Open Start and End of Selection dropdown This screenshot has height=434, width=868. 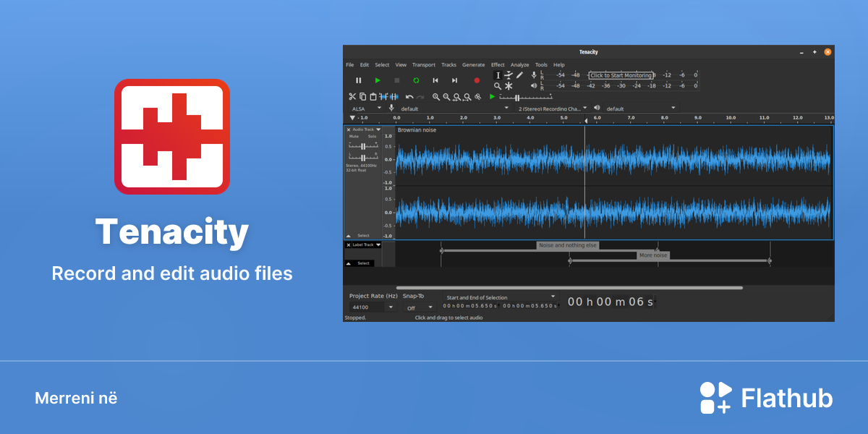point(501,297)
